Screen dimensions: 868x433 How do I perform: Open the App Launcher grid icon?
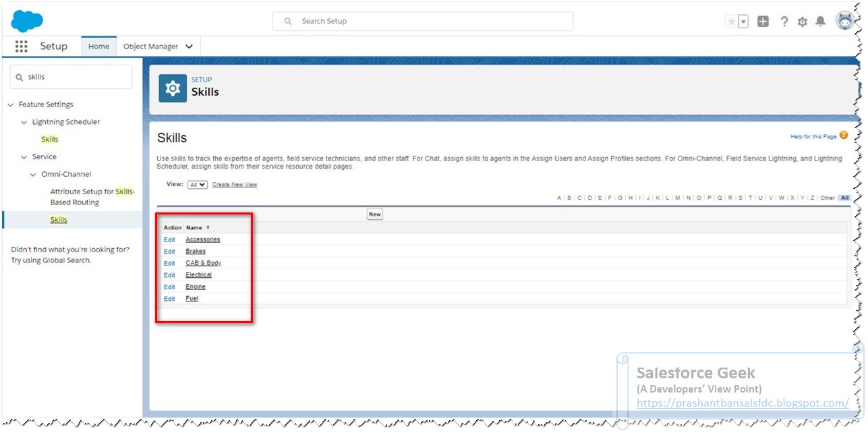pyautogui.click(x=21, y=47)
